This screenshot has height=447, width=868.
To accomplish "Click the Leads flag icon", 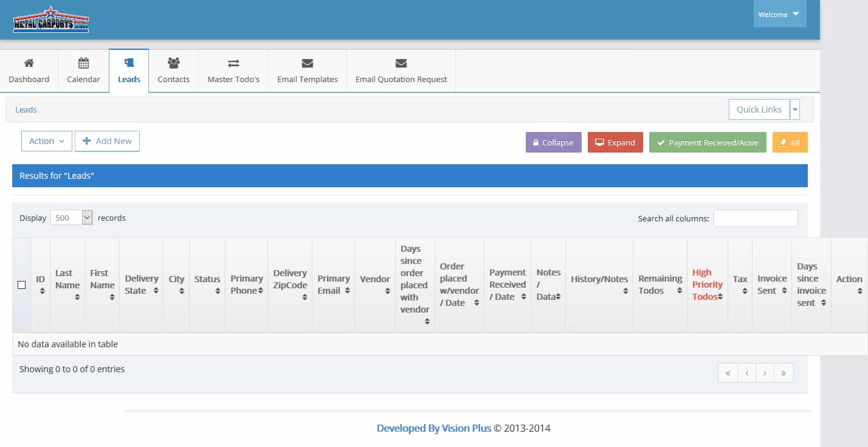I will pos(128,63).
